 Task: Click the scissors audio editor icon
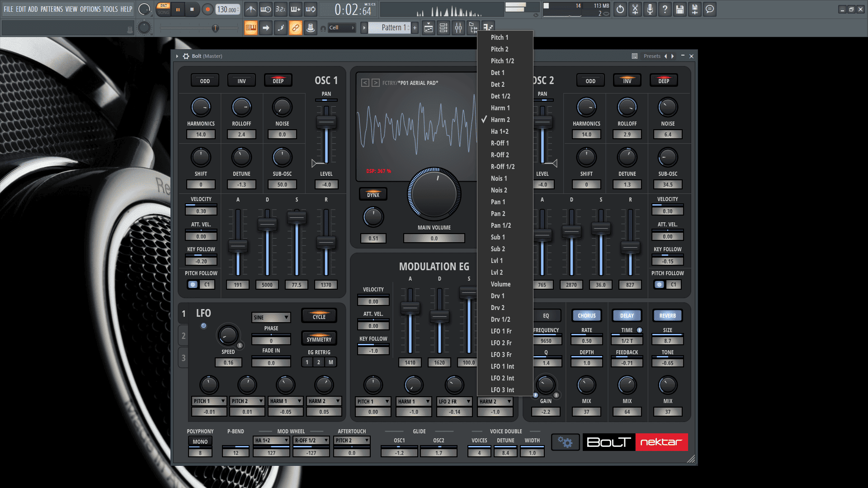click(x=635, y=9)
